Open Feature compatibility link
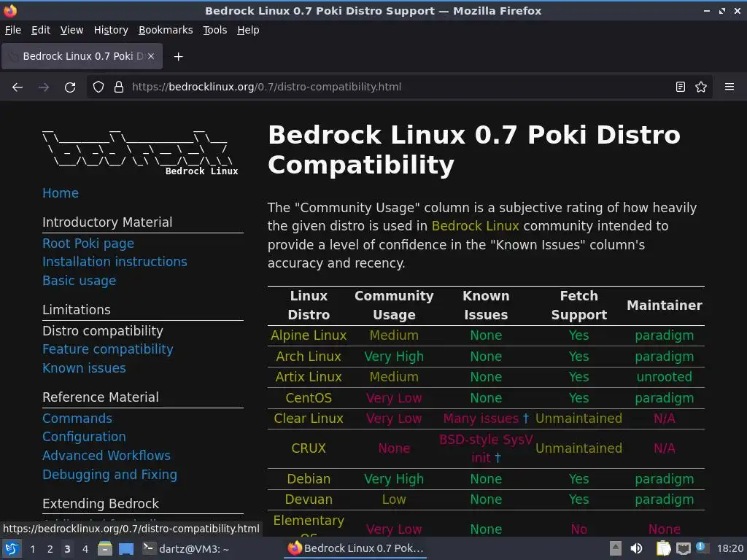 click(x=108, y=349)
